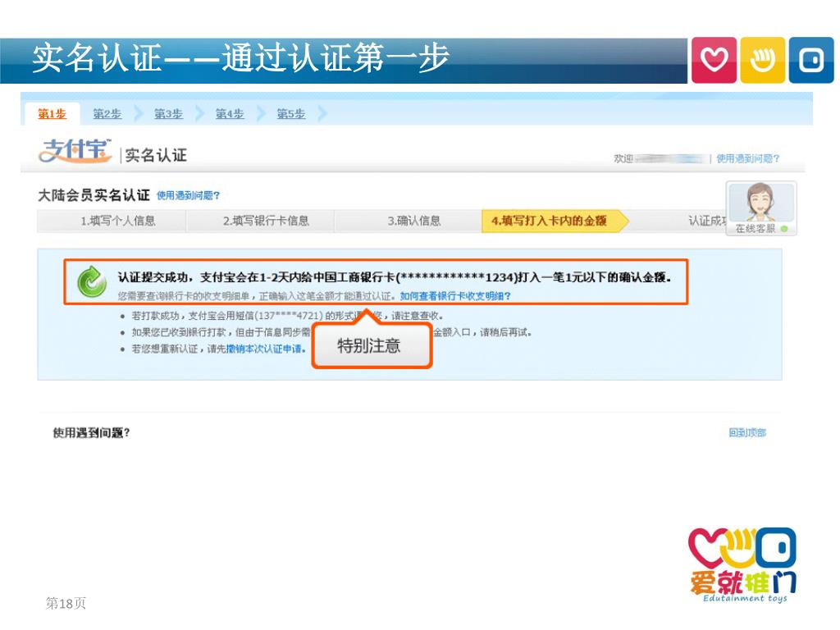Click the 认证提交成功 message text
The width and height of the screenshot is (840, 630).
coord(395,277)
